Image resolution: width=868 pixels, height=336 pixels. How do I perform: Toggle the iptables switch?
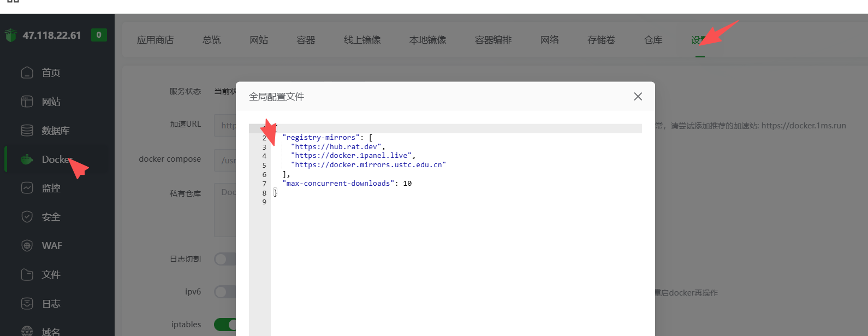point(225,325)
